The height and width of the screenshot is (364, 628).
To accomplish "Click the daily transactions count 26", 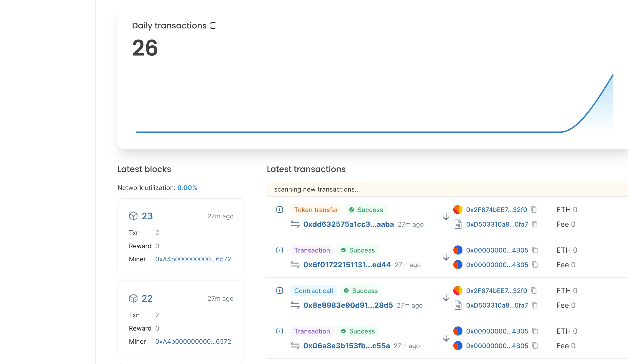I will click(145, 48).
